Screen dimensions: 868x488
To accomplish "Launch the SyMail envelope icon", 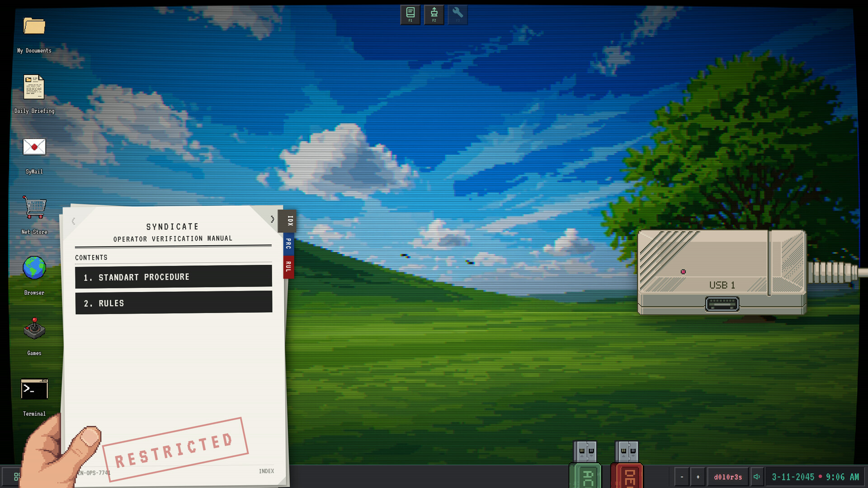I will tap(34, 147).
